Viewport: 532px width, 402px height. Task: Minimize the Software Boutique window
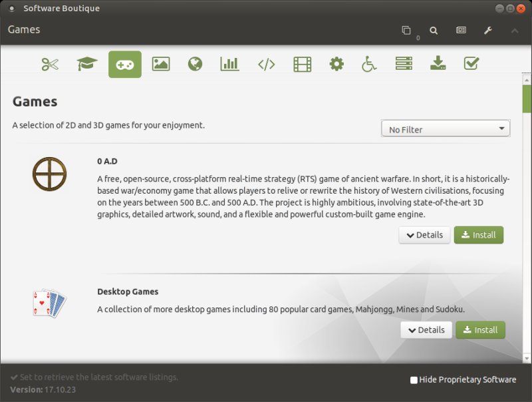pyautogui.click(x=499, y=9)
